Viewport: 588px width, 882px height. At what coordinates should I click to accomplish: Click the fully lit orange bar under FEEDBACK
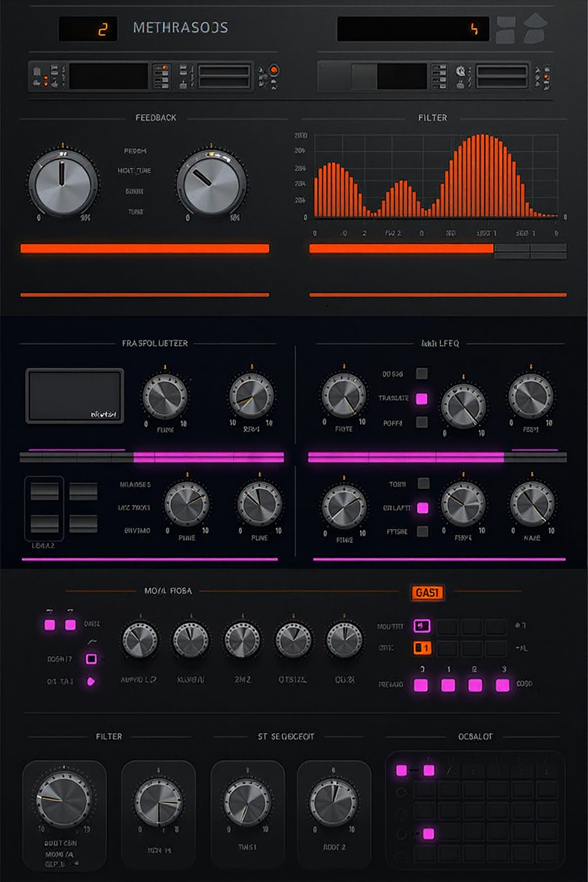pos(145,248)
